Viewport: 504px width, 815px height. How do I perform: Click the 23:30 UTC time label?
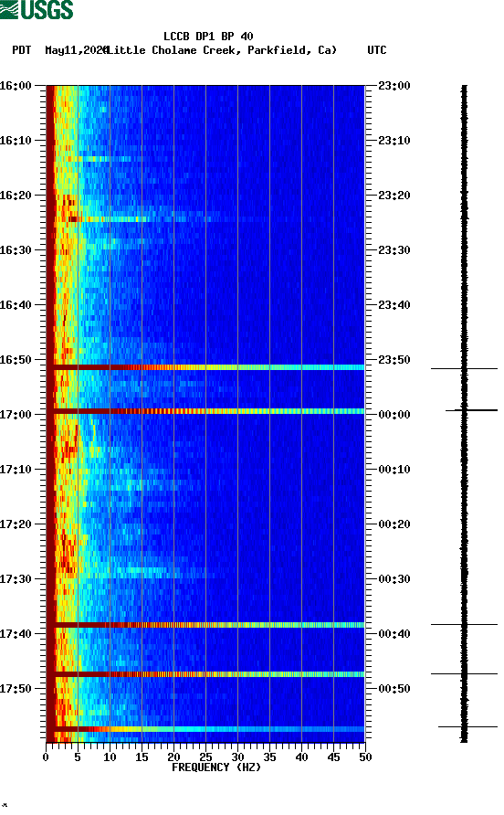(x=394, y=250)
